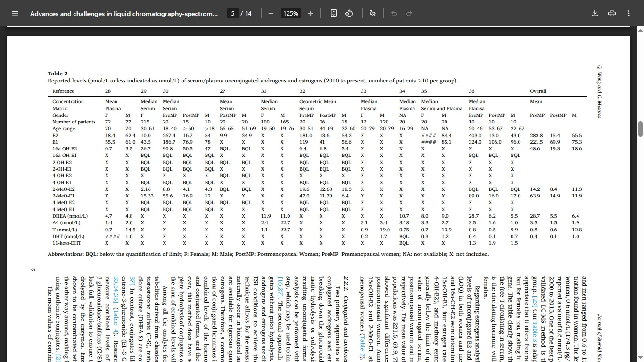The image size is (644, 362).
Task: Click the scrollbar up arrow
Action: [640, 31]
